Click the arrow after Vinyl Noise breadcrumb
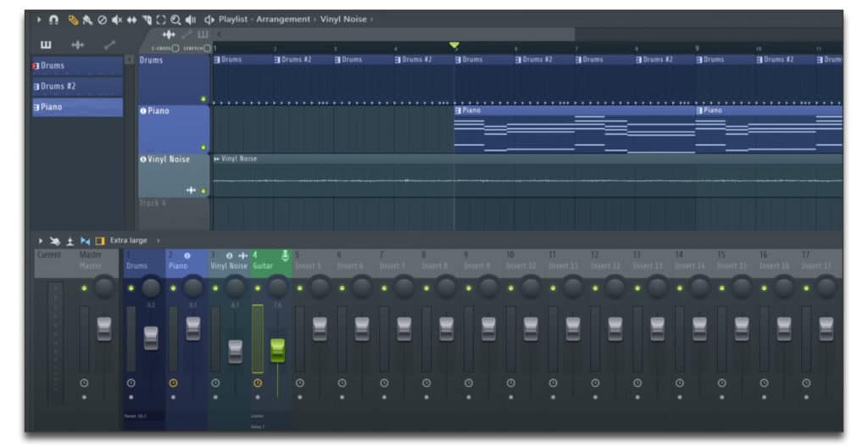This screenshot has width=868, height=447. tap(371, 20)
